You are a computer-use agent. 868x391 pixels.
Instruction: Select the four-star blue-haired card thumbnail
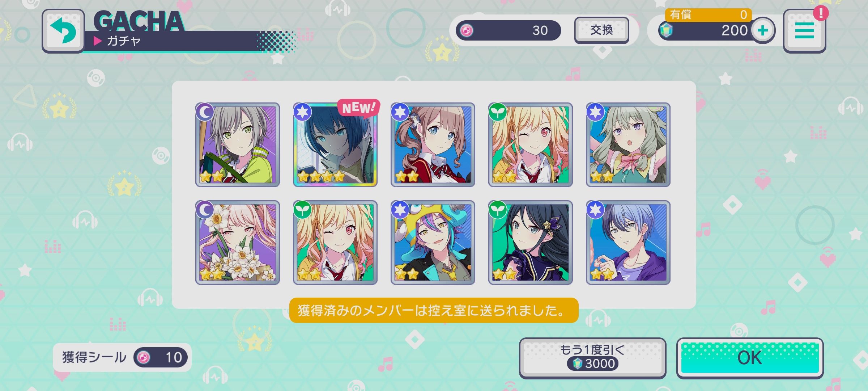point(335,145)
